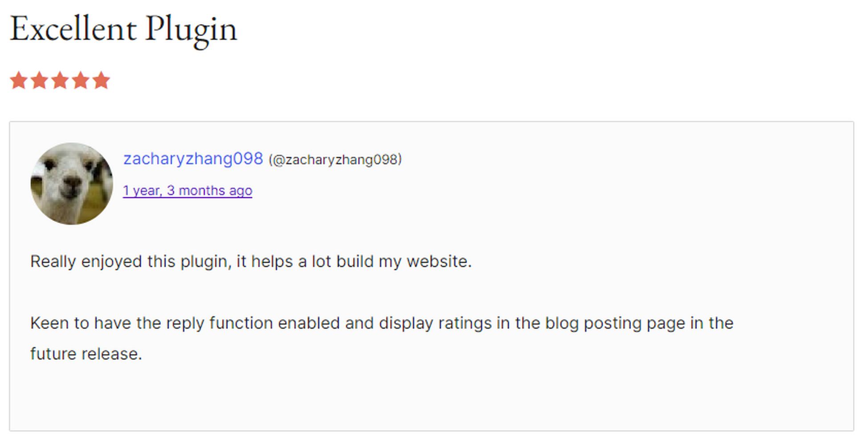Click the 'future release.' text line
Viewport: 868px width, 441px height.
pyautogui.click(x=86, y=354)
